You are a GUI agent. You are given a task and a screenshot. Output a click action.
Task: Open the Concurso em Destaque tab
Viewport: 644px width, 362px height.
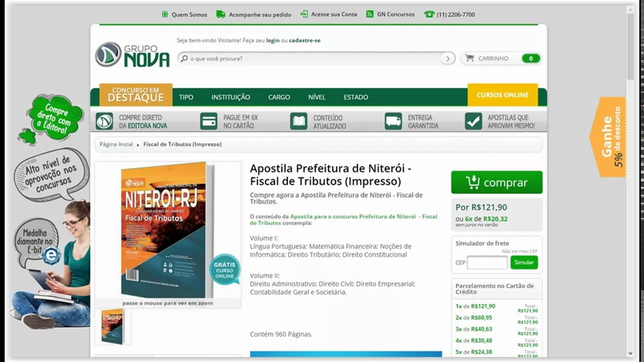[x=136, y=94]
